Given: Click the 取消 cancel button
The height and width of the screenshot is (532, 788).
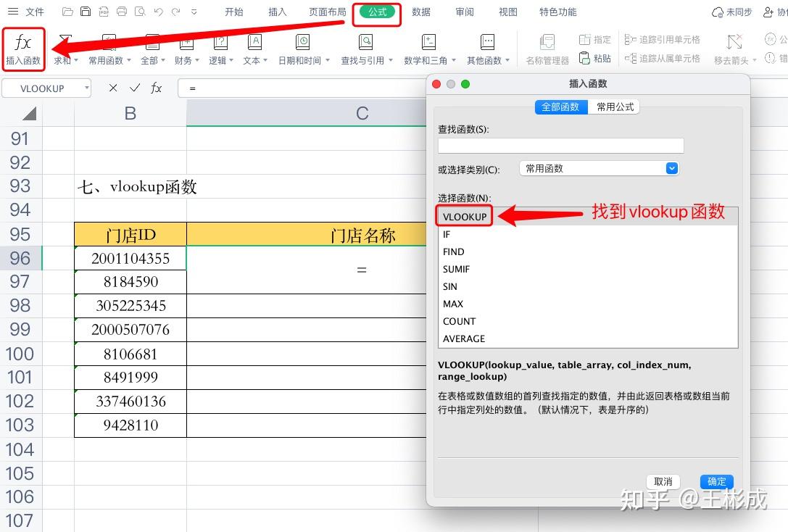Looking at the screenshot, I should 663,481.
